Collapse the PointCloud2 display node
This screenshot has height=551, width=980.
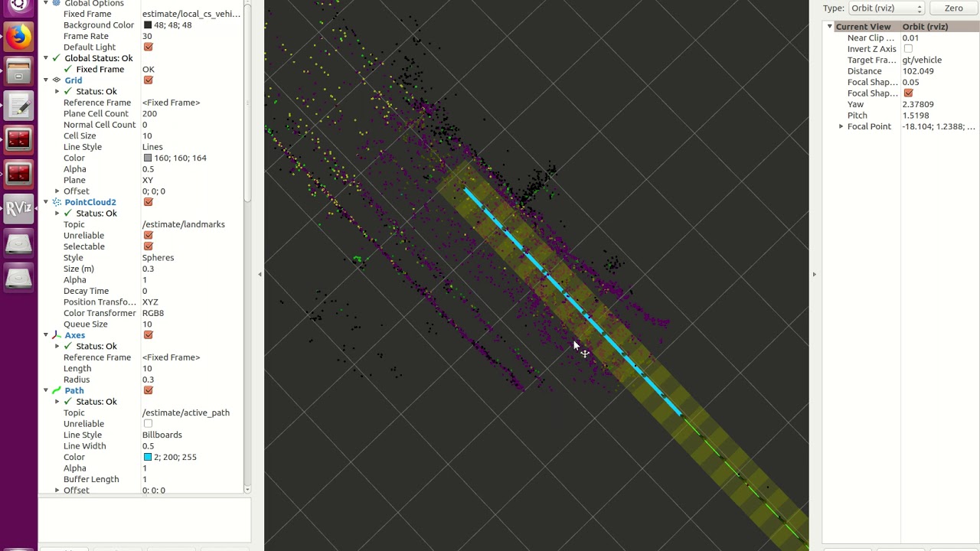tap(46, 202)
